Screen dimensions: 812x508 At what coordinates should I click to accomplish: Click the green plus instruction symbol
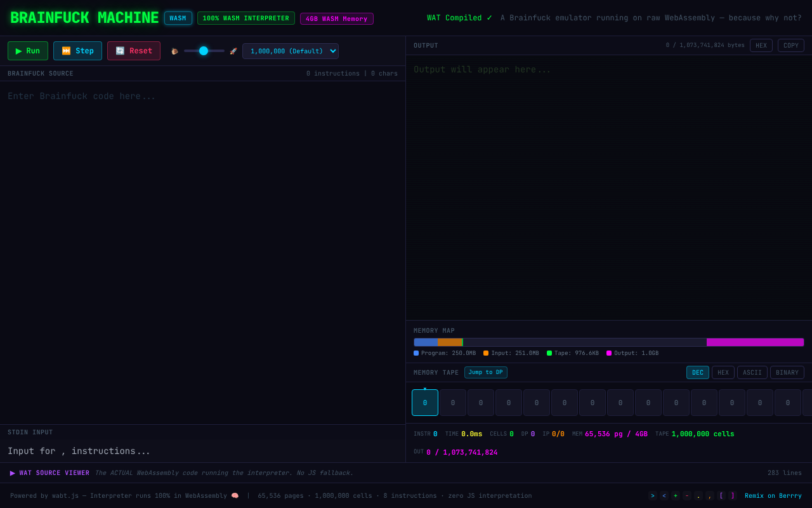click(676, 496)
